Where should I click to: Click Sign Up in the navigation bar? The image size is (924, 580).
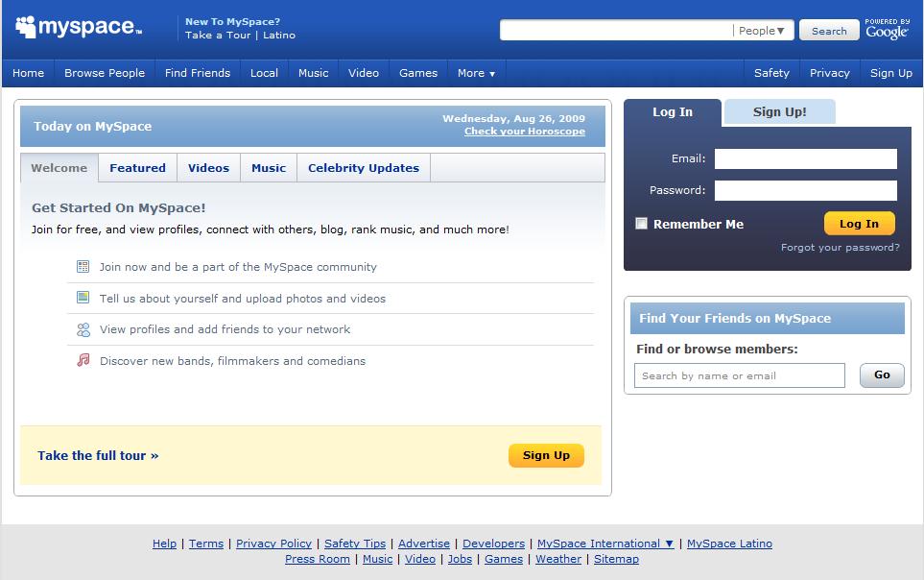(x=891, y=73)
